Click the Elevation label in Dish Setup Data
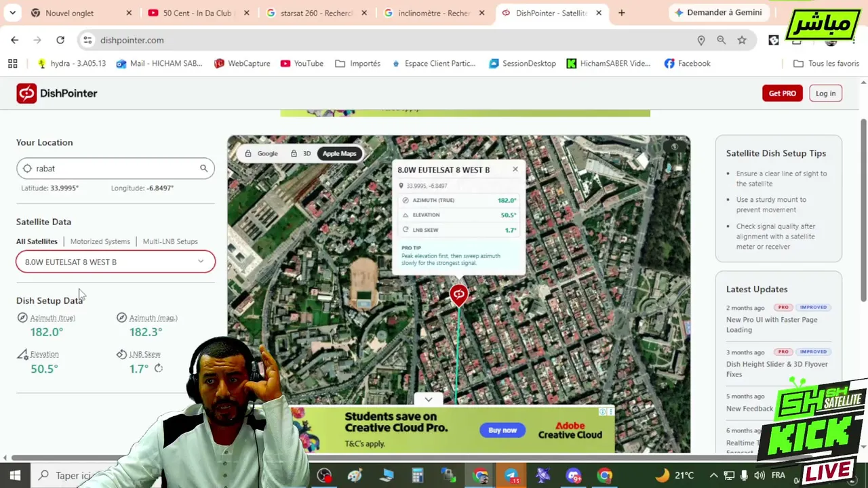Viewport: 868px width, 488px height. click(x=44, y=354)
